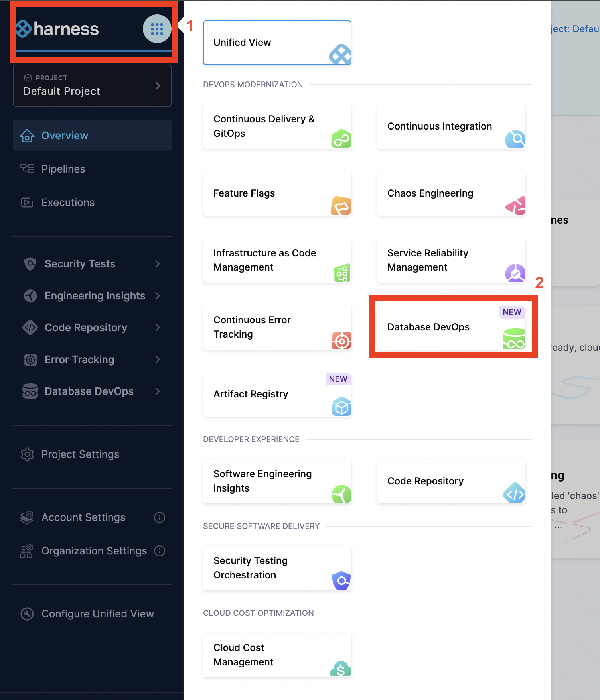
Task: Click the Overview home icon
Action: point(27,136)
